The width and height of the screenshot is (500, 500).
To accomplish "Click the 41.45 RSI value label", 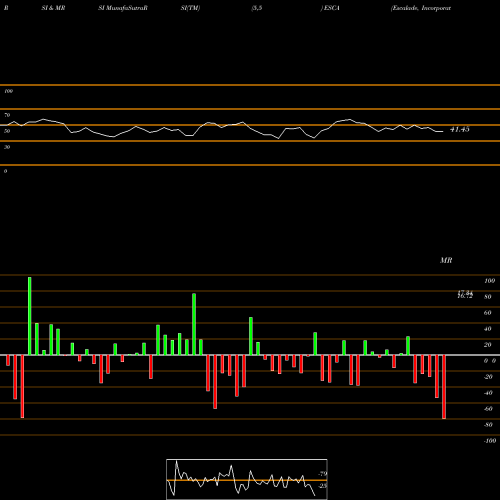I will (460, 129).
